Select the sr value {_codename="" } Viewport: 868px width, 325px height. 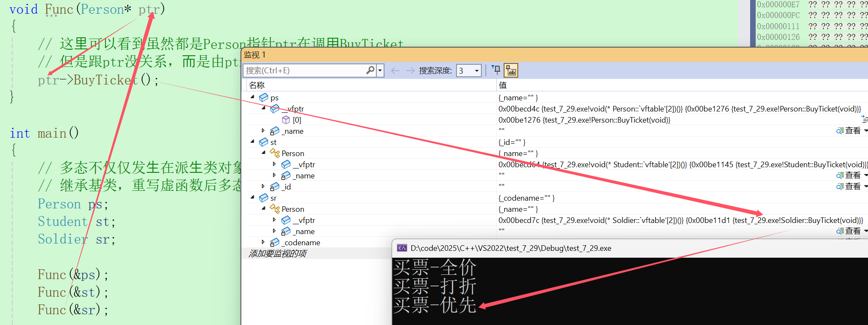pos(526,198)
